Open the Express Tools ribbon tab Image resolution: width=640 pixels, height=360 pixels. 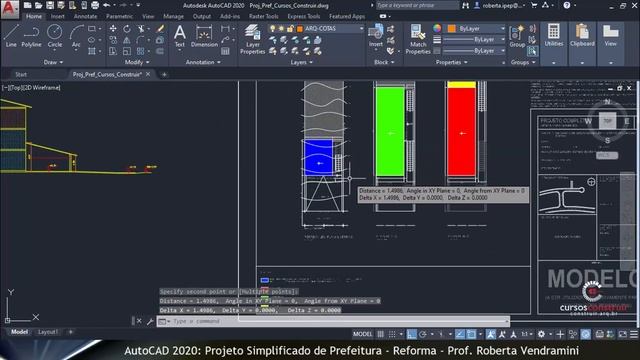304,16
